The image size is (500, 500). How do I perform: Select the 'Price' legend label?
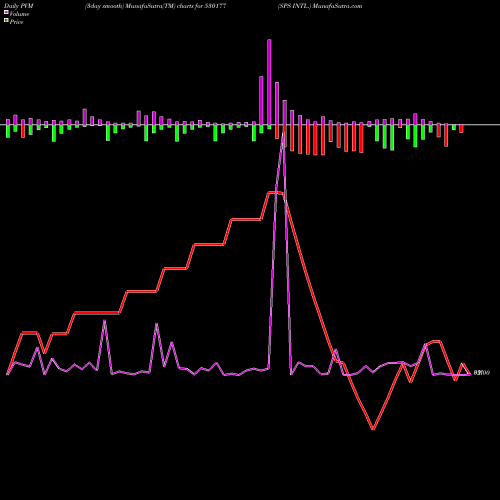pos(16,22)
